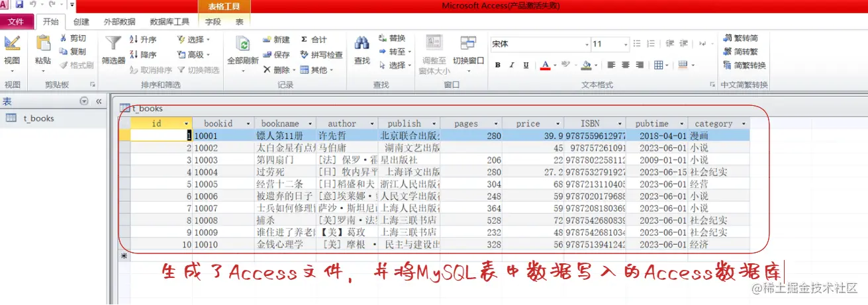This screenshot has width=868, height=305.
Task: Click the Save icon in quick access toolbar
Action: click(x=19, y=5)
